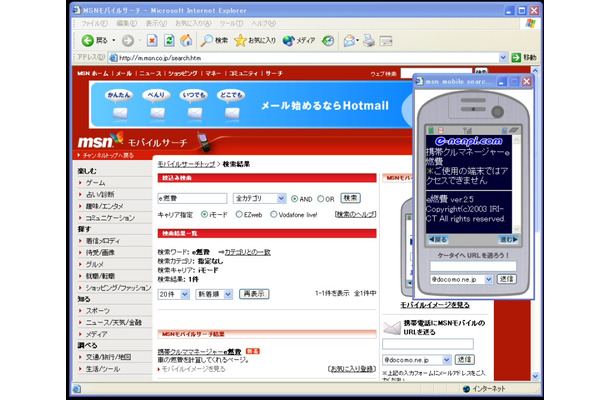Image resolution: width=610 pixels, height=400 pixels.
Task: Click 戻る button in phone emulator
Action: (x=438, y=239)
